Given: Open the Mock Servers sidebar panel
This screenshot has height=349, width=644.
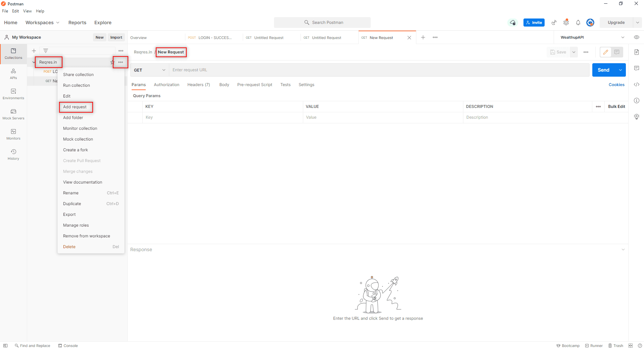Looking at the screenshot, I should [13, 114].
